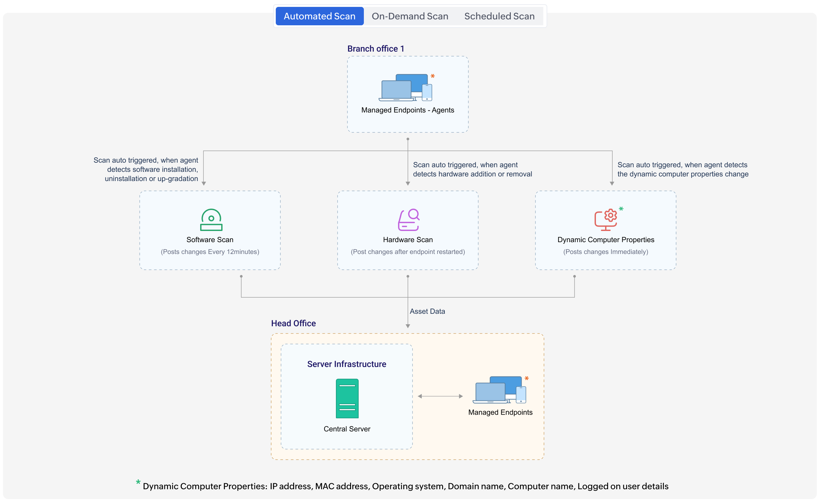
Task: Click the Central Server icon
Action: point(347,398)
